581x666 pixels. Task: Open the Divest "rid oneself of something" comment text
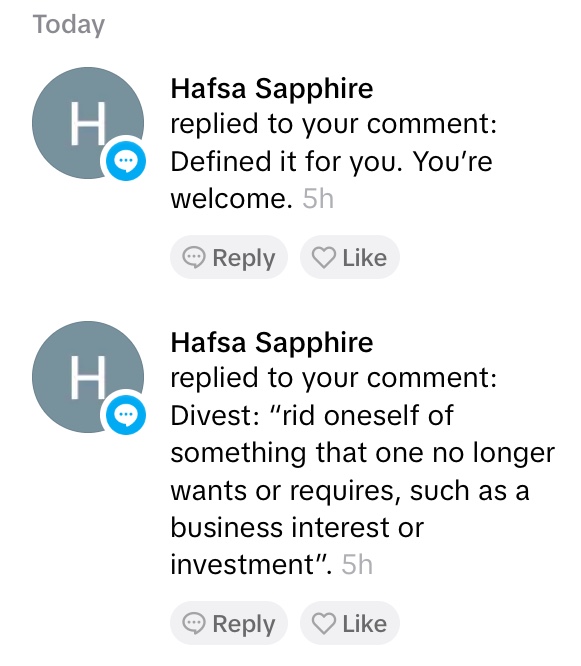click(362, 489)
